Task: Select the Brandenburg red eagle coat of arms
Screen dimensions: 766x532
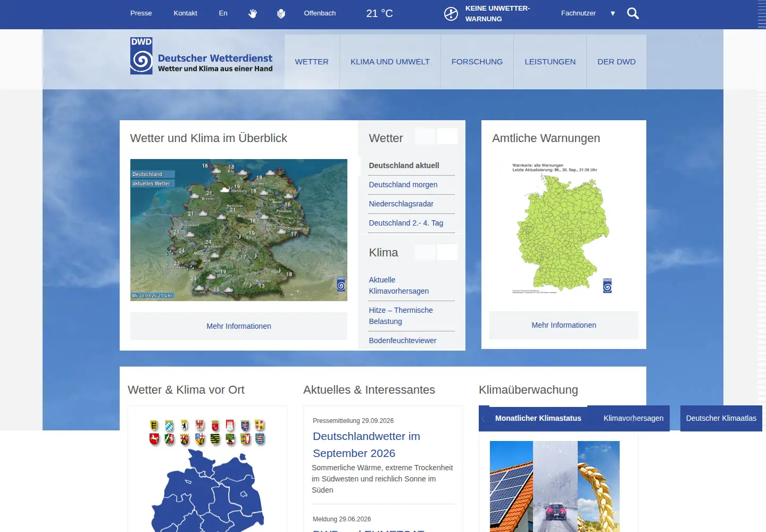Action: (x=199, y=425)
